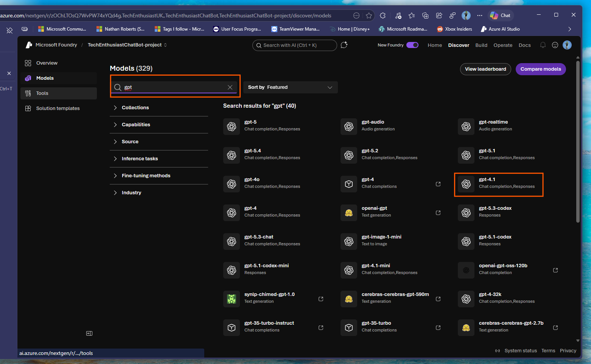Open the System status link
The image size is (591, 364).
pos(521,351)
